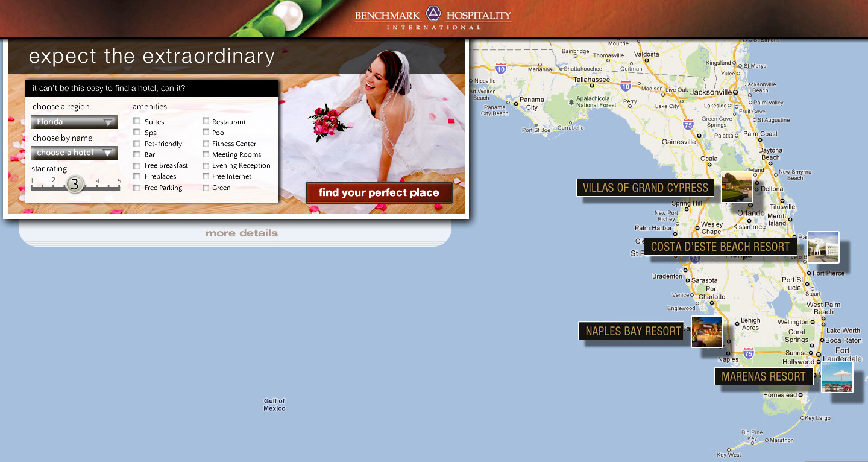Open the Naples Bay Resort photo thumbnail
Screen dimensions: 868x462
point(707,332)
